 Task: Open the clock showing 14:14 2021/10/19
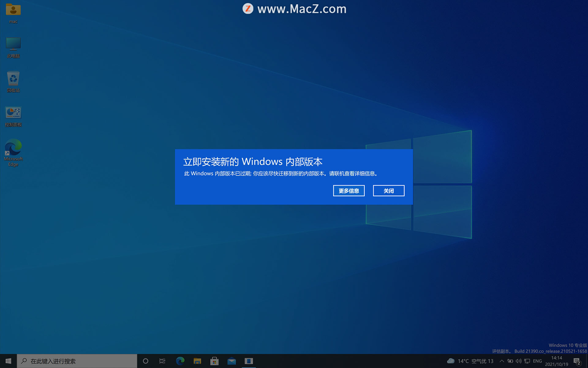point(556,361)
